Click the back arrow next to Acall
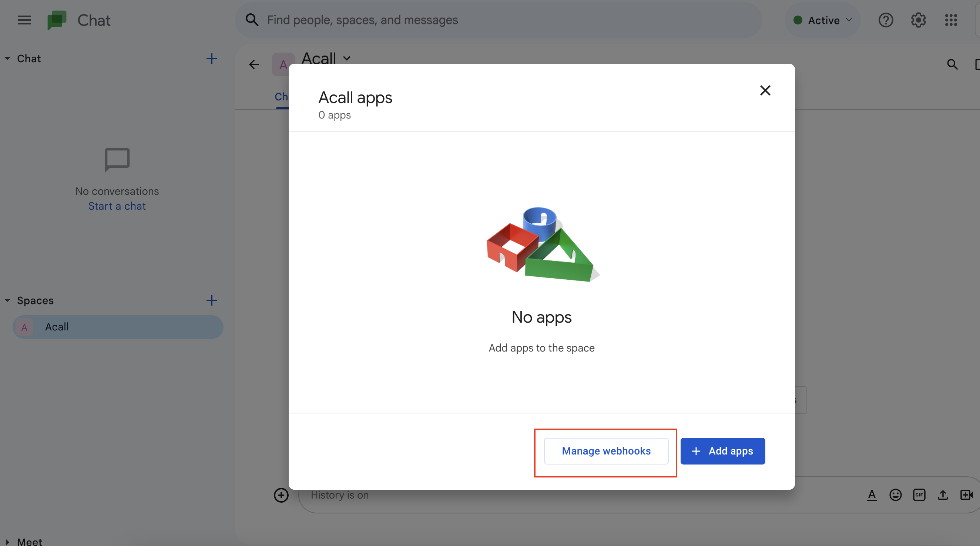The height and width of the screenshot is (546, 980). click(x=254, y=65)
